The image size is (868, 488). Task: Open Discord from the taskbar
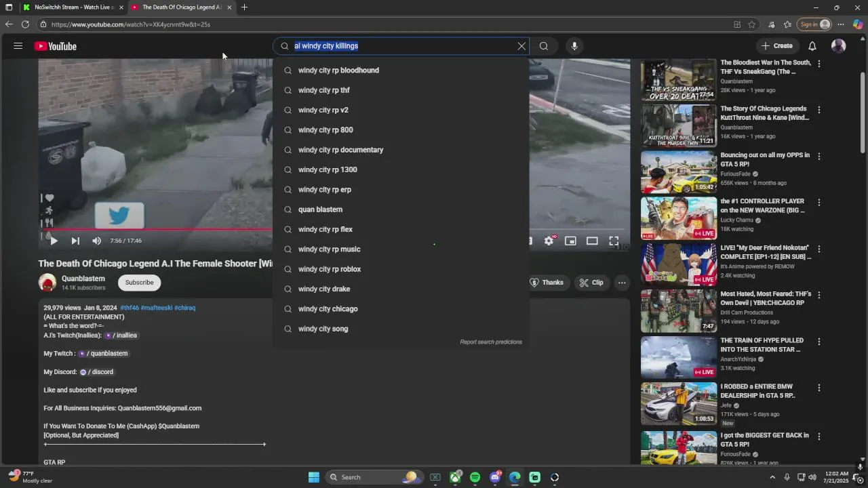coord(495,477)
